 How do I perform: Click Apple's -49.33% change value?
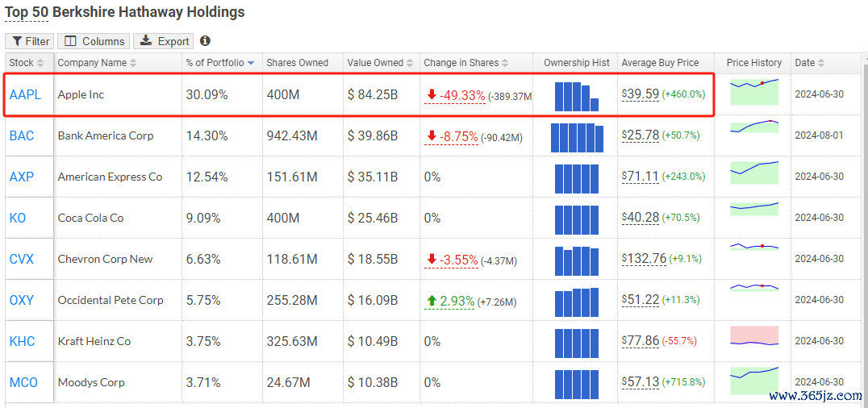coord(462,95)
